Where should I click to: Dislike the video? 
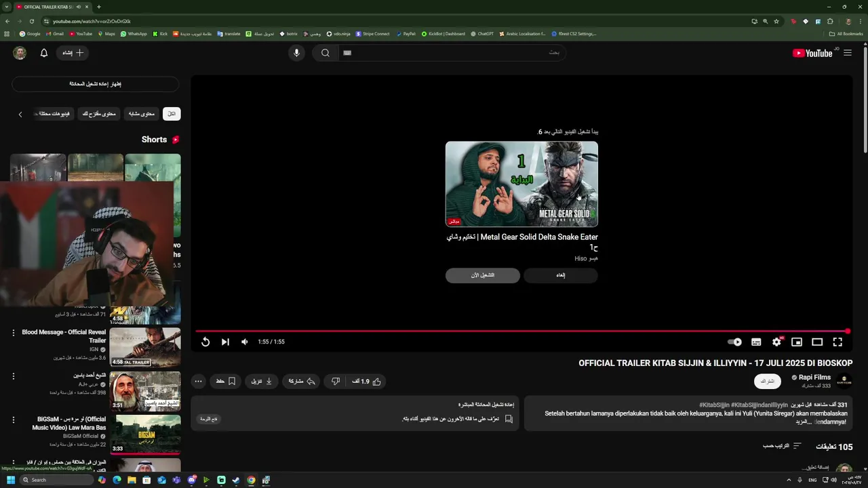tap(335, 382)
